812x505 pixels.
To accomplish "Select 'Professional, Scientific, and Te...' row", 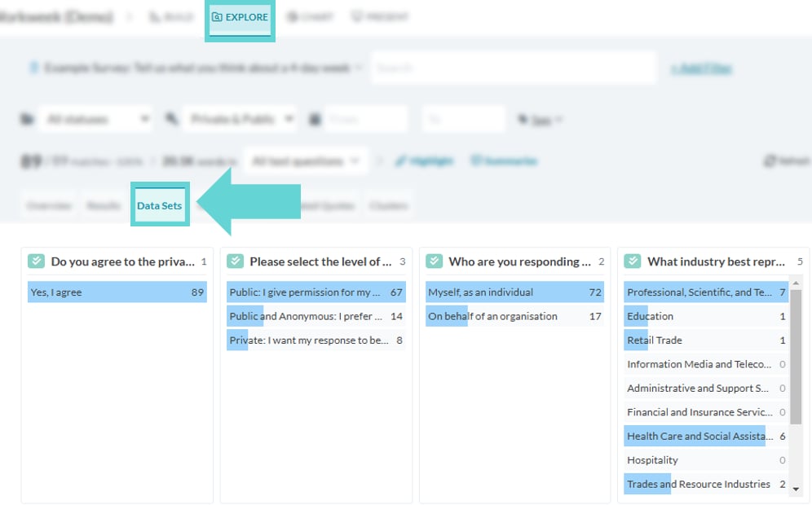I will pyautogui.click(x=706, y=292).
